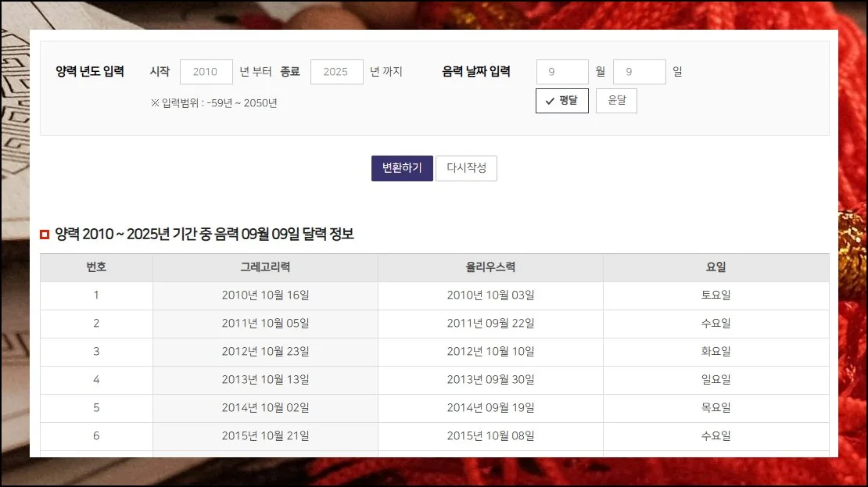868x487 pixels.
Task: Click the 번호 column header
Action: 96,267
